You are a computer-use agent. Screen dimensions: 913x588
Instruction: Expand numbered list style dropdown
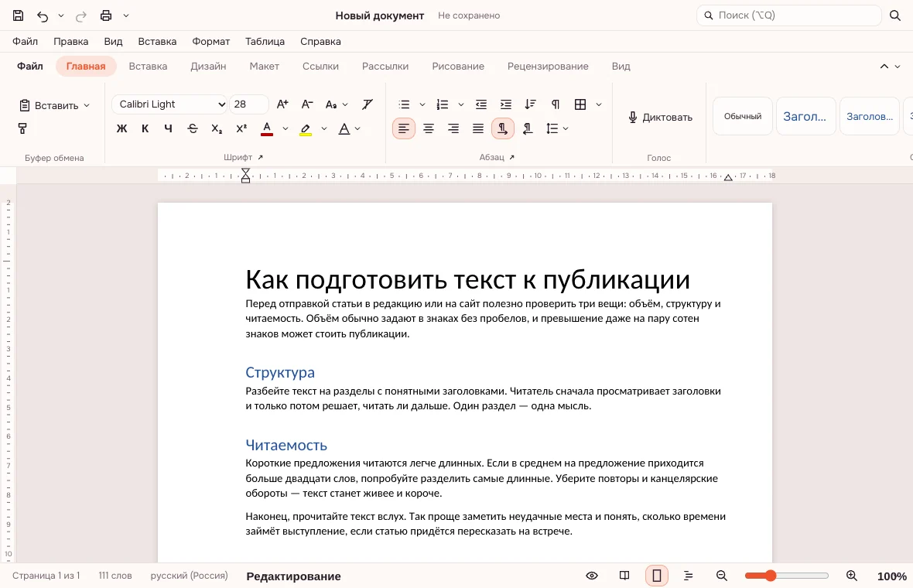pyautogui.click(x=460, y=104)
